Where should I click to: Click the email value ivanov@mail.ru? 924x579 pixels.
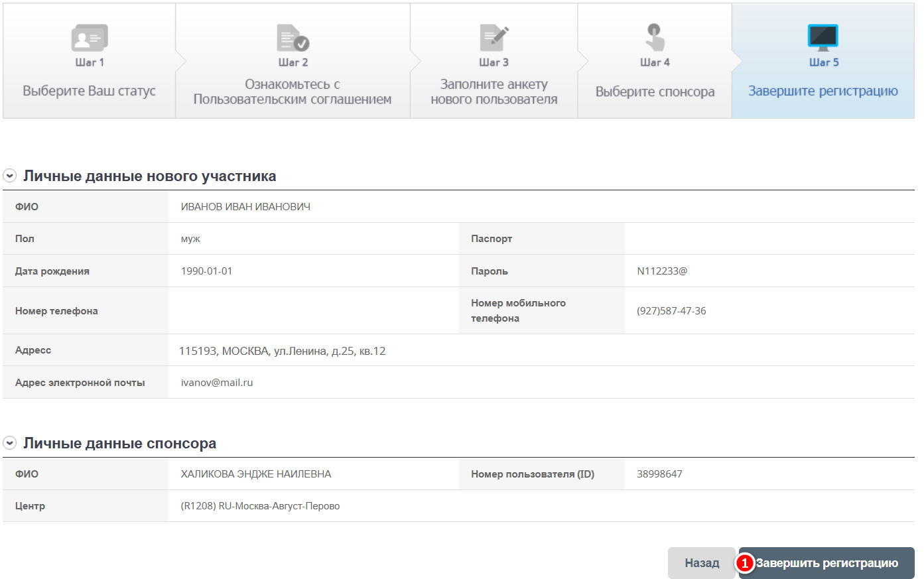pos(217,383)
